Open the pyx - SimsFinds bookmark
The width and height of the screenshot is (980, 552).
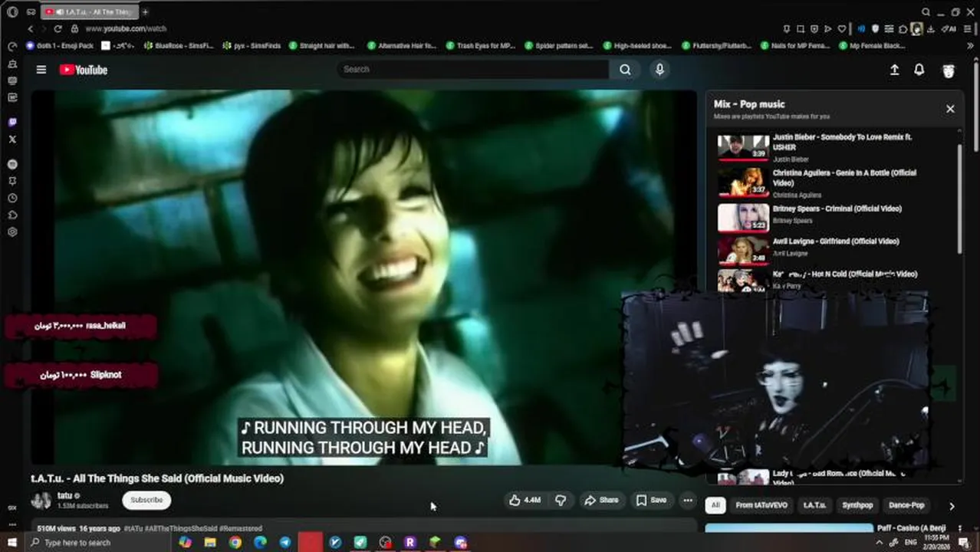(x=252, y=46)
